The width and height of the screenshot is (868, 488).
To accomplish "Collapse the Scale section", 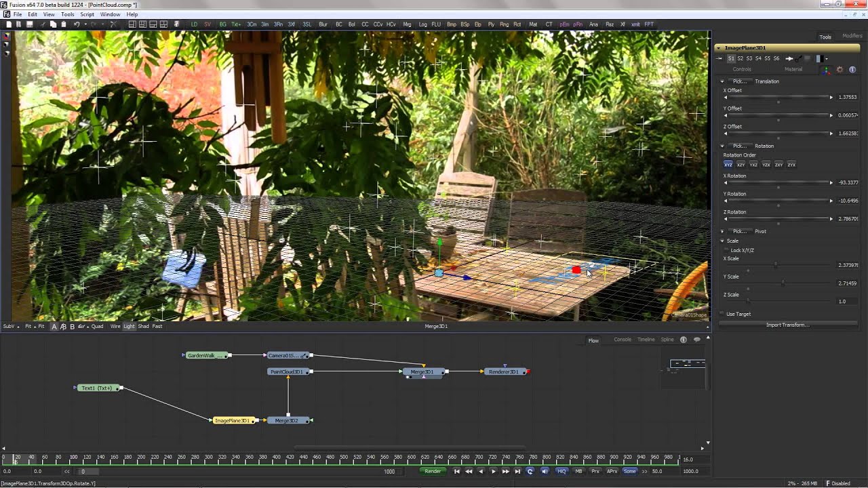I will [722, 241].
